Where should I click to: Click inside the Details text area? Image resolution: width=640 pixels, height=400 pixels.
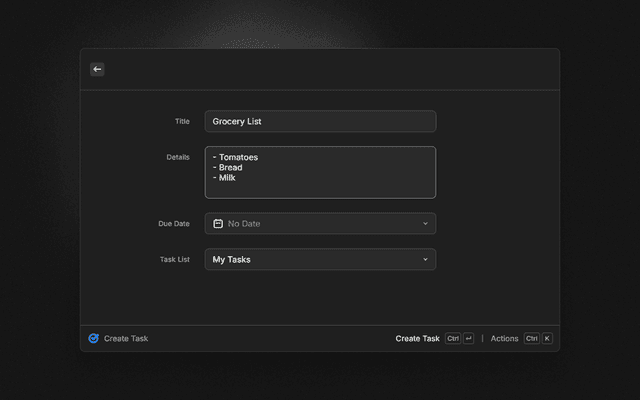[x=320, y=172]
